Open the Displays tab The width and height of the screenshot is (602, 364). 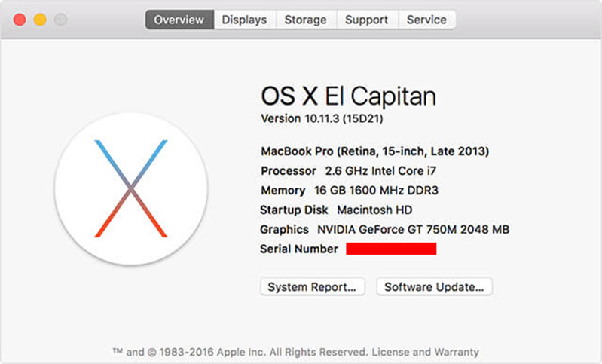[x=244, y=20]
